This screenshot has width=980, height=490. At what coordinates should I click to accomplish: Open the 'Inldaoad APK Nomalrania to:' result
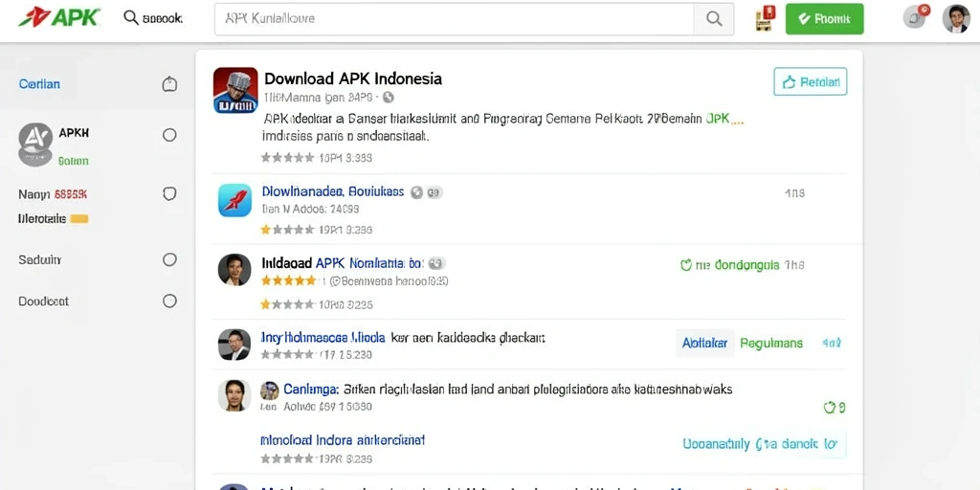[x=343, y=263]
